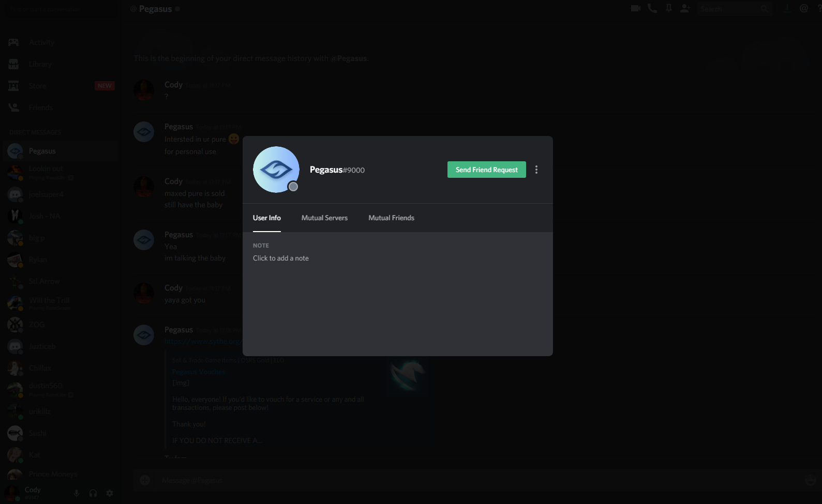Open the 'big p' direct message

[61, 238]
